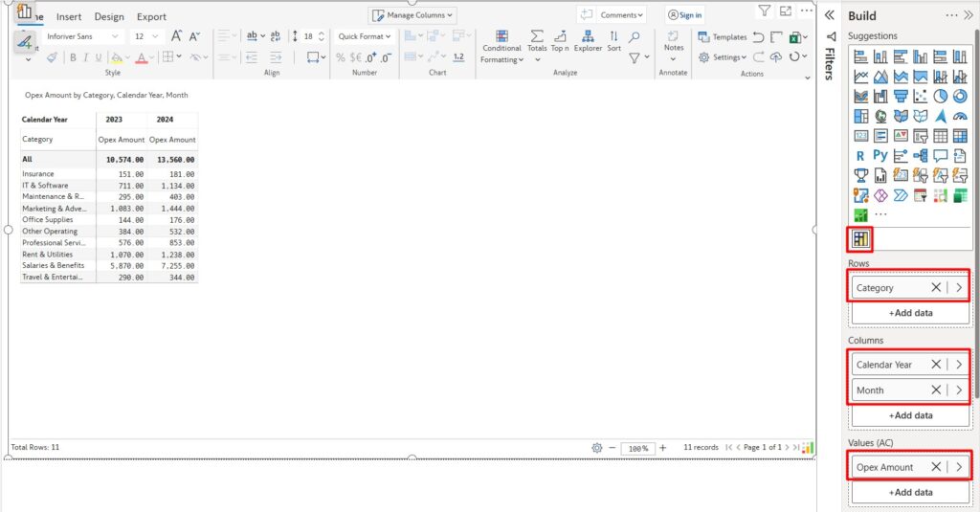Open the Export ribbon tab

[151, 16]
